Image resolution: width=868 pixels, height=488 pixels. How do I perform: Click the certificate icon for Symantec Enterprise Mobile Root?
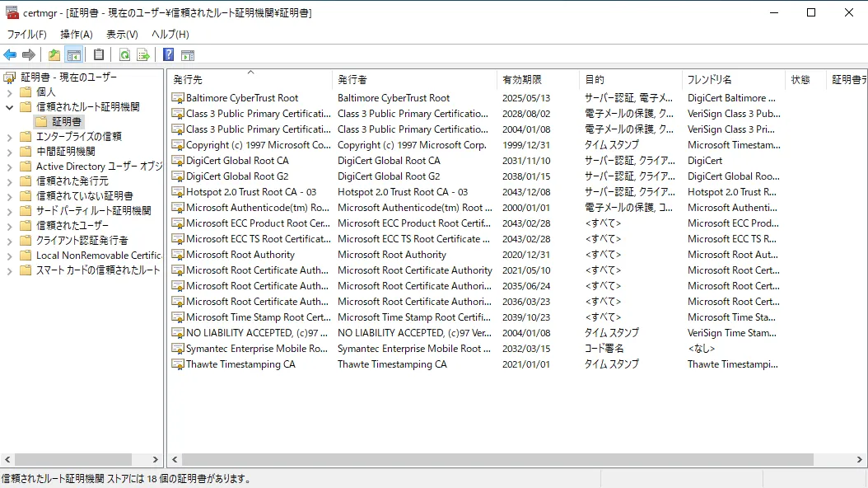point(178,349)
